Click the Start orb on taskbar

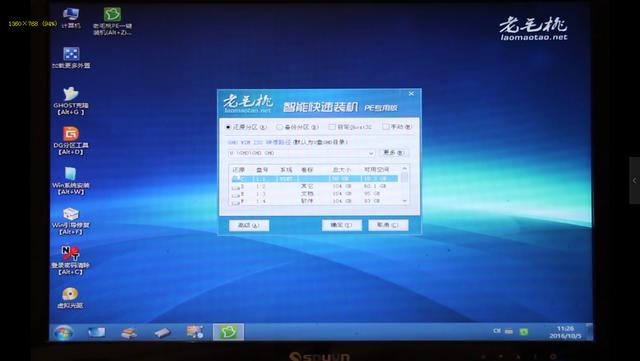tap(63, 333)
